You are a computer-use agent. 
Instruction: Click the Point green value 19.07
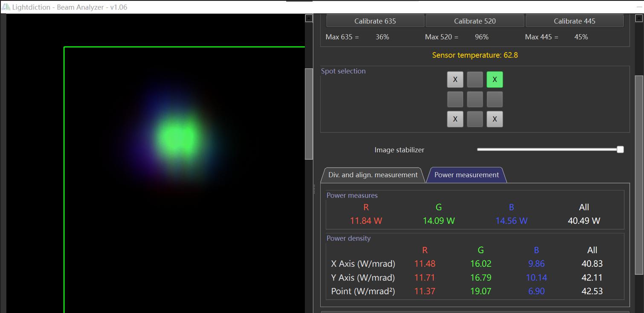coord(481,291)
